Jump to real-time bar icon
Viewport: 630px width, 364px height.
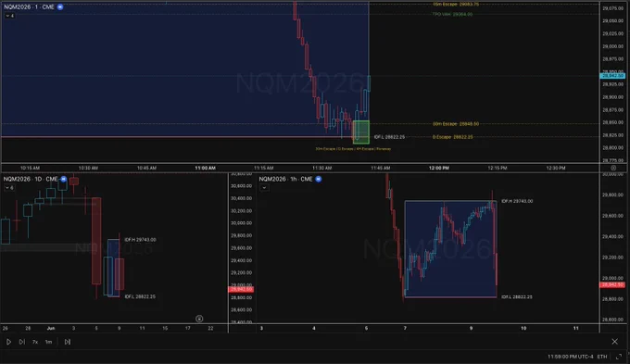pos(68,342)
